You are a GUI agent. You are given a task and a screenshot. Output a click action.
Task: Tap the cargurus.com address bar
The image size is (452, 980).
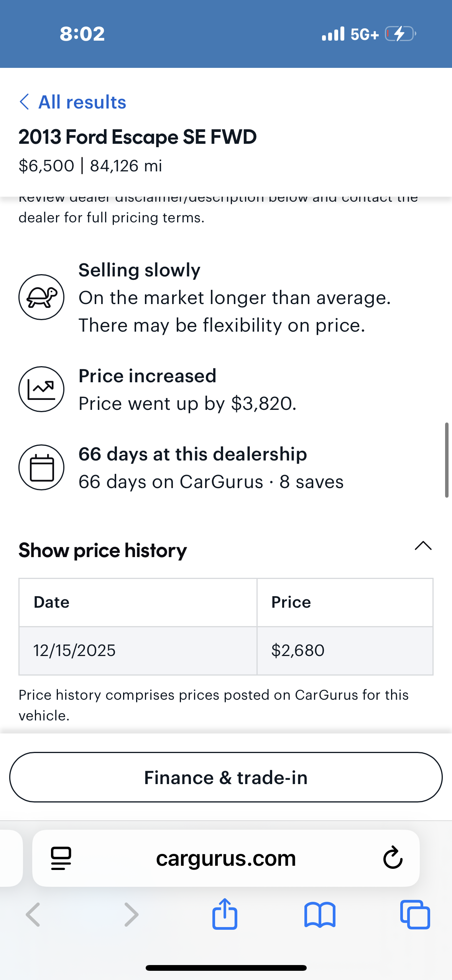click(226, 858)
